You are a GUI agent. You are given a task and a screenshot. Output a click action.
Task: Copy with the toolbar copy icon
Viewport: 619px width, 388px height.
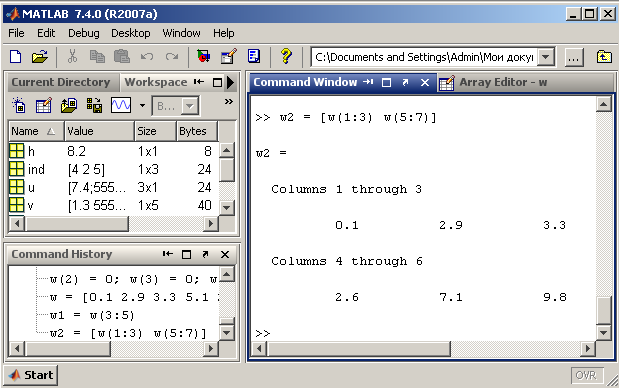[97, 57]
